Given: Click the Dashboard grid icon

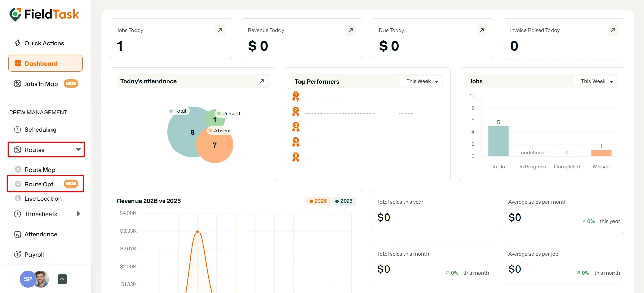Looking at the screenshot, I should click(x=18, y=63).
